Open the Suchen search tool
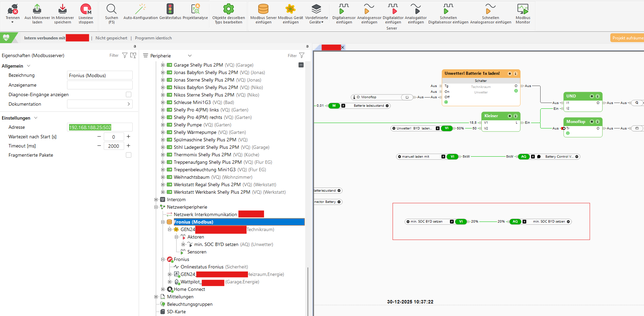 111,10
